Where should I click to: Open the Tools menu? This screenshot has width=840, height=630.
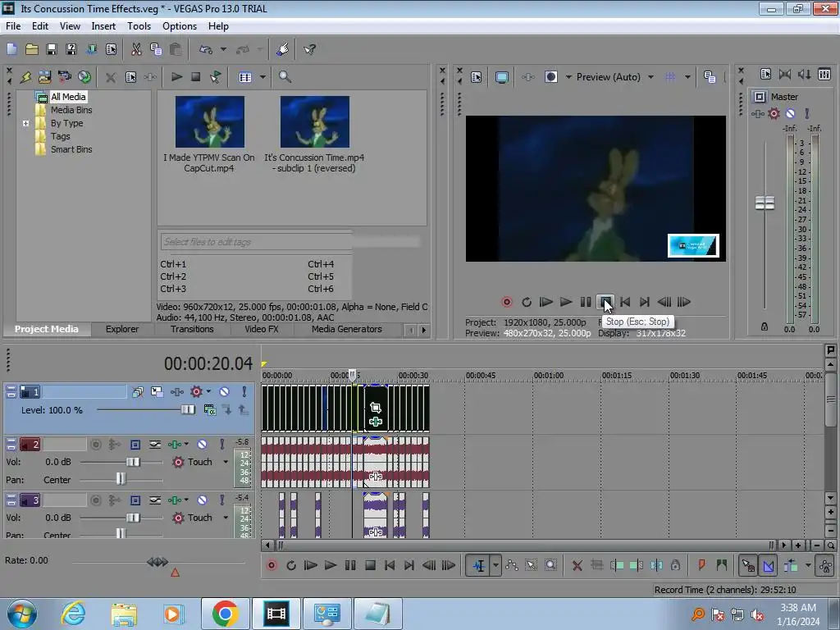tap(139, 25)
